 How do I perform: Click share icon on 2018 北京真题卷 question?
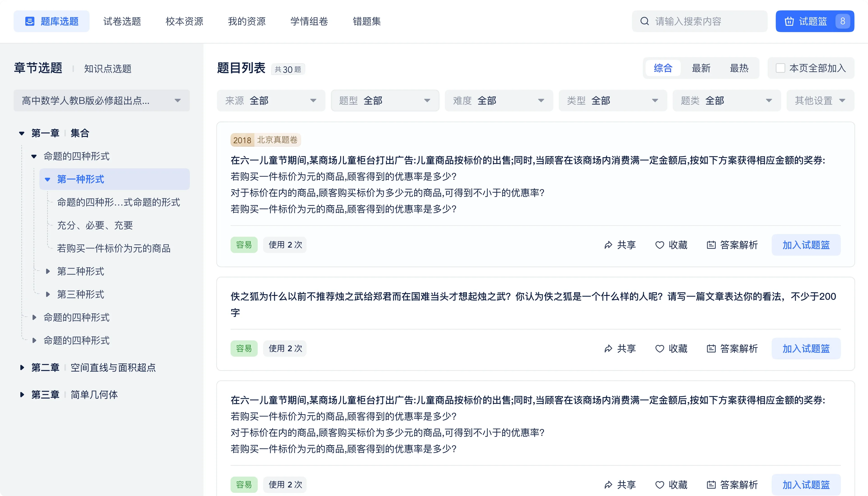(x=608, y=245)
